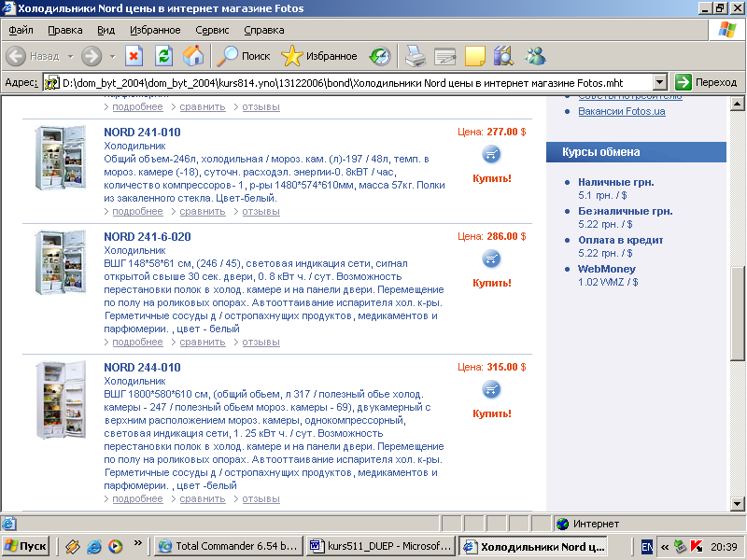This screenshot has width=747, height=560.
Task: Open Back button history dropdown arrow
Action: [x=71, y=56]
